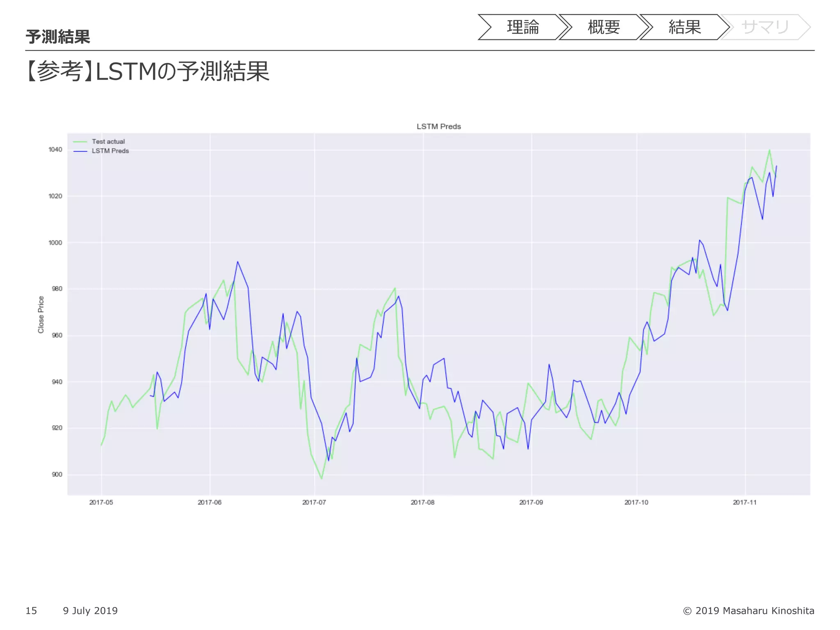Click the slide number 15
Image resolution: width=840 pixels, height=630 pixels.
31,611
